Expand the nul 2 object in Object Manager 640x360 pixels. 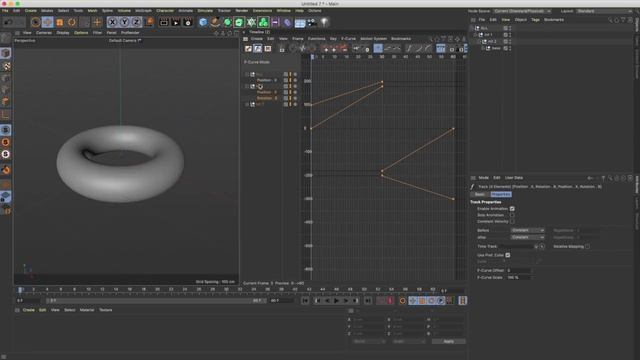[x=479, y=42]
